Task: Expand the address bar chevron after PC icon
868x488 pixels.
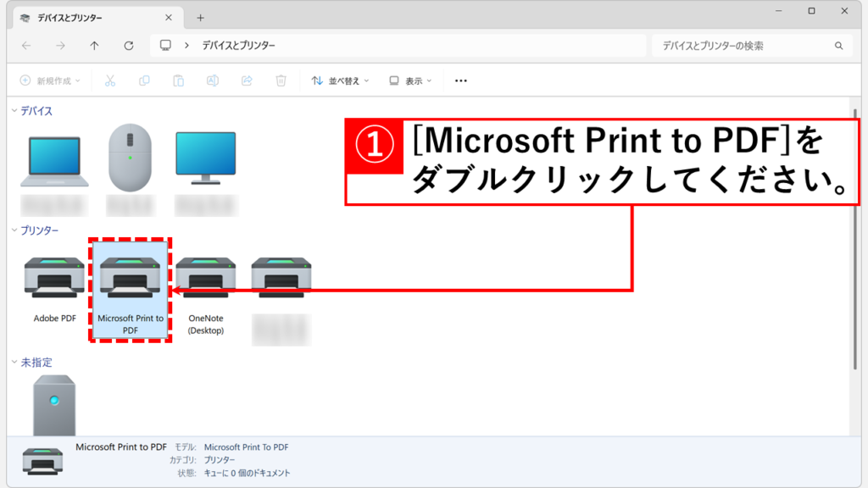Action: pos(186,46)
